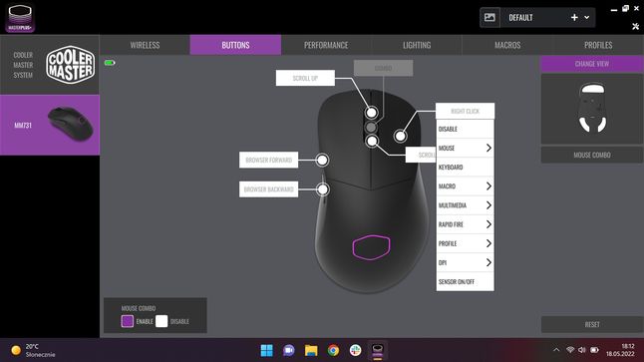Click the RESET button
Image resolution: width=644 pixels, height=362 pixels.
592,324
